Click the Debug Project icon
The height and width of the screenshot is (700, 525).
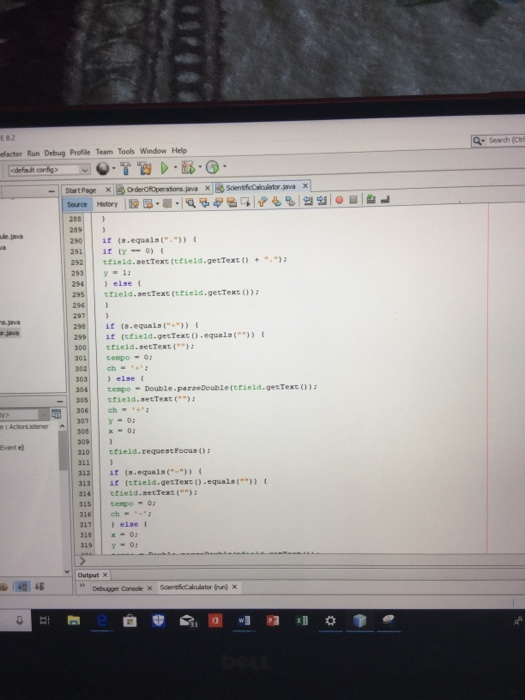188,167
